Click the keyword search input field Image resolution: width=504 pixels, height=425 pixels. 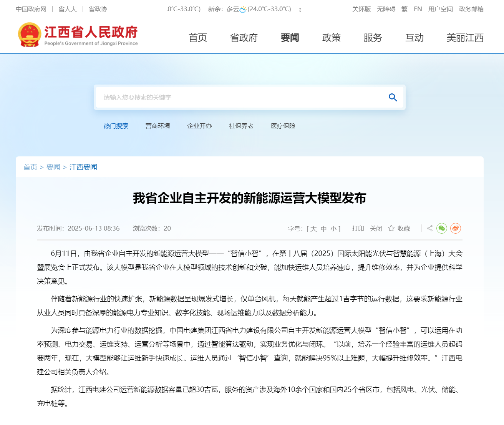tap(238, 98)
